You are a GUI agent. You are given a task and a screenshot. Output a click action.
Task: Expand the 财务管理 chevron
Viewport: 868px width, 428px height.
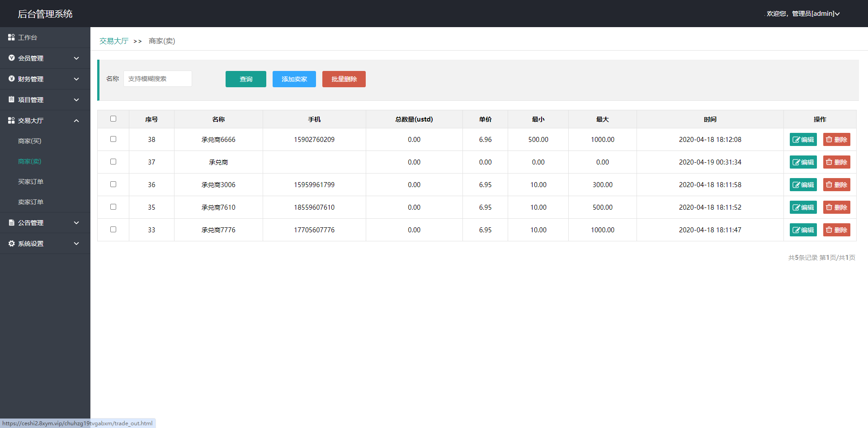point(76,79)
